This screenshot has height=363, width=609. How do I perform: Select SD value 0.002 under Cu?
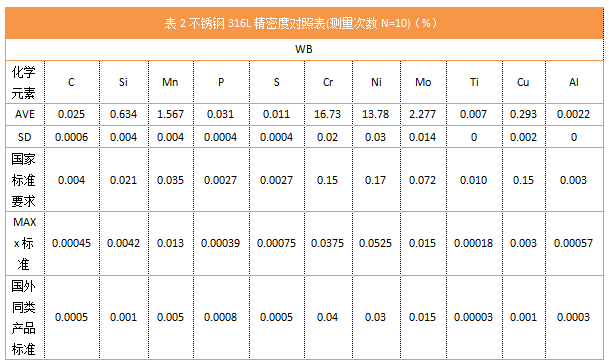point(523,137)
